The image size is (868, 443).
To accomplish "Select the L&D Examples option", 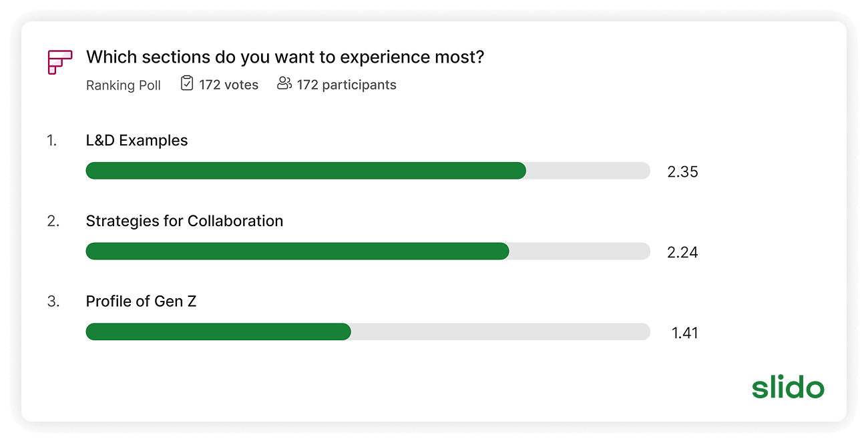I will (137, 141).
